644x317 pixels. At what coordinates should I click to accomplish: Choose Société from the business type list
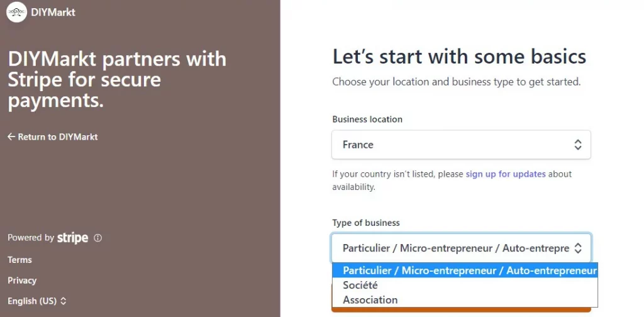[x=360, y=285]
